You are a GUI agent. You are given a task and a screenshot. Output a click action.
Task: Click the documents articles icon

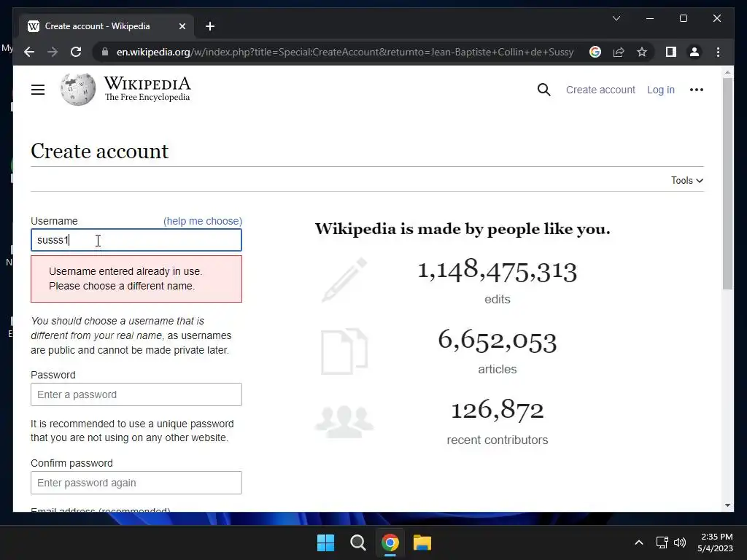pos(344,351)
